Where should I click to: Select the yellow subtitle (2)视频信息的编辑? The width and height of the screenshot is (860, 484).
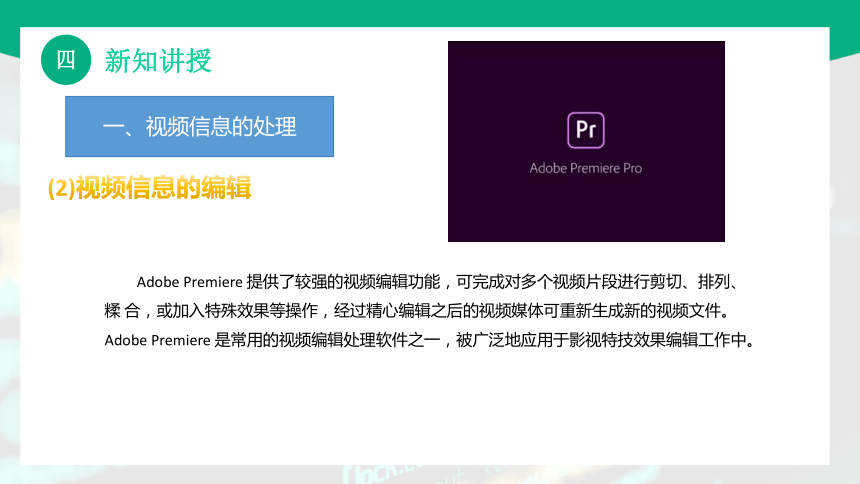pos(149,188)
